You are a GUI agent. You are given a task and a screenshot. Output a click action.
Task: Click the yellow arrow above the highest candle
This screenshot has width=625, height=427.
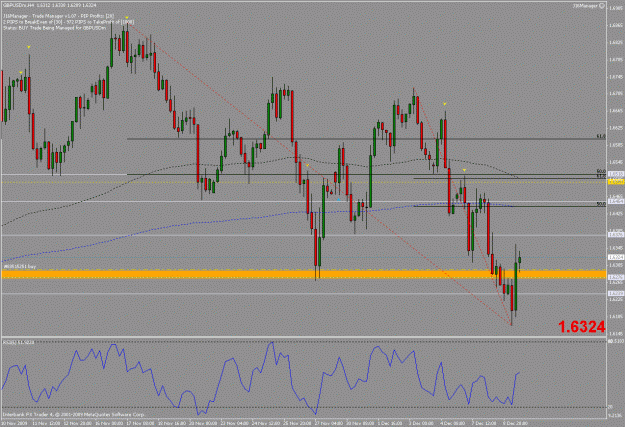click(x=127, y=18)
